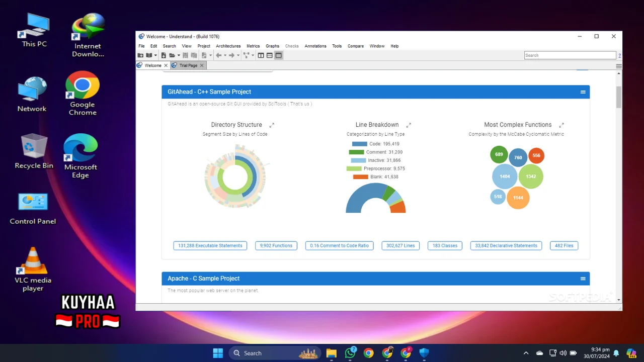Click the Back navigation arrow

point(219,55)
